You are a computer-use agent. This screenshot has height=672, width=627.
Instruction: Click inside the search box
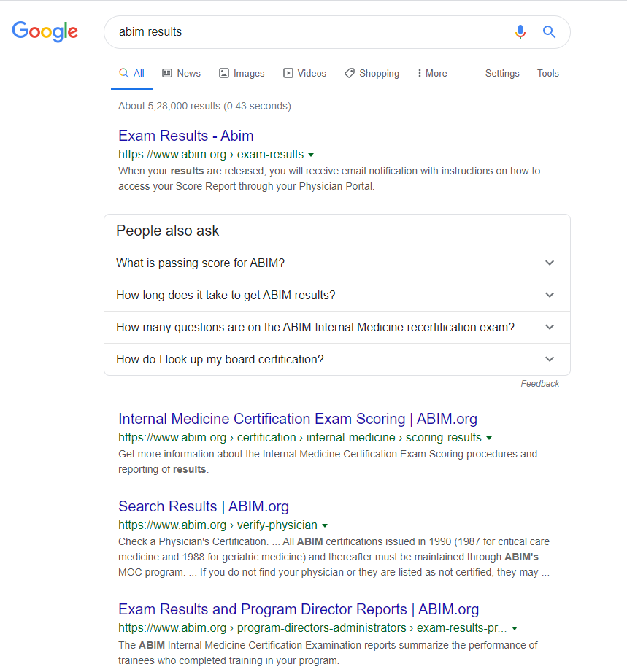(307, 32)
